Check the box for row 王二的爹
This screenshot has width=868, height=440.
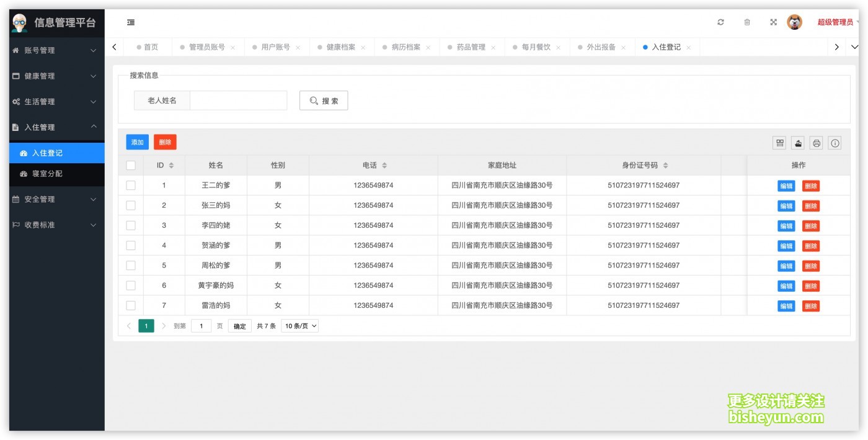click(x=131, y=185)
